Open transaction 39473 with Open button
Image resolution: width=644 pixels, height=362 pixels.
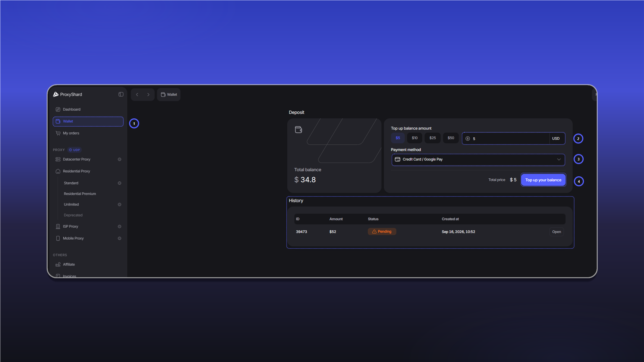pyautogui.click(x=556, y=232)
